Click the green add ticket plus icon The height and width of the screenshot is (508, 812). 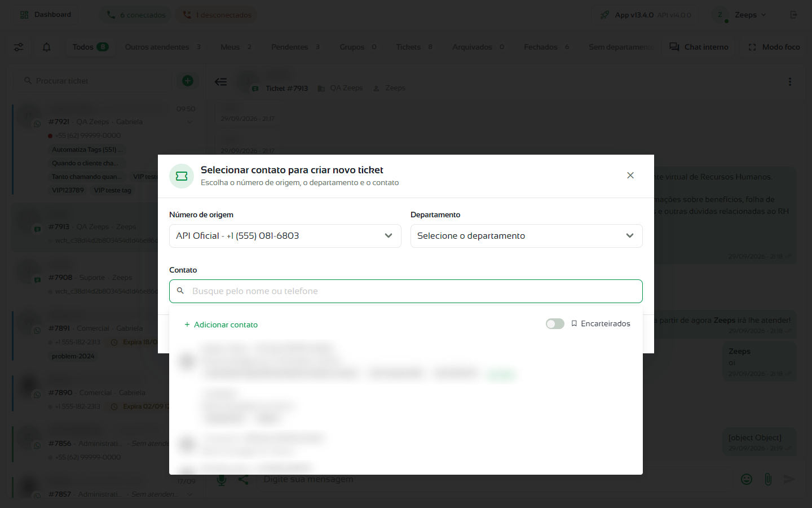(188, 81)
